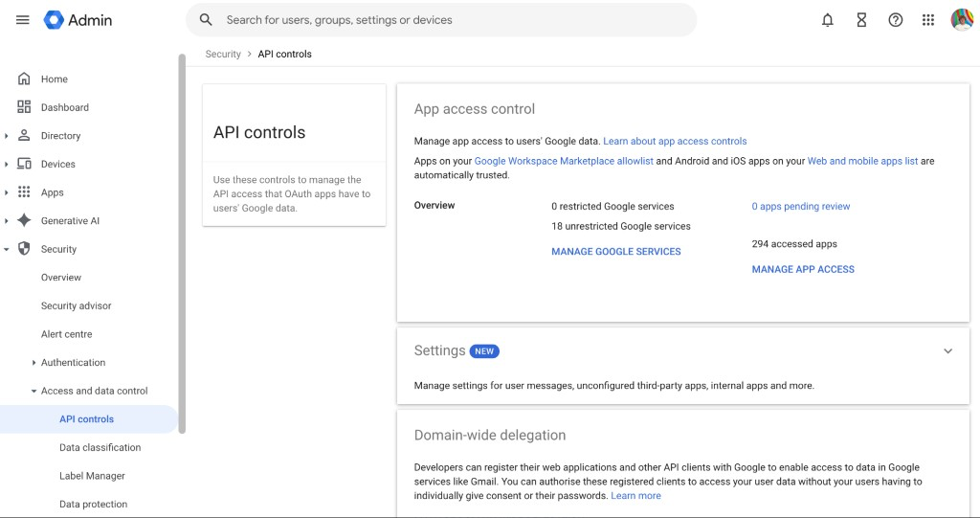
Task: Click the Settings card heading
Action: click(440, 350)
